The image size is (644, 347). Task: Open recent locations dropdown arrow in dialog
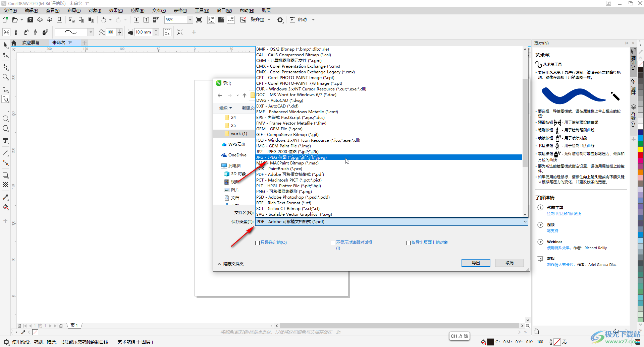click(x=237, y=95)
